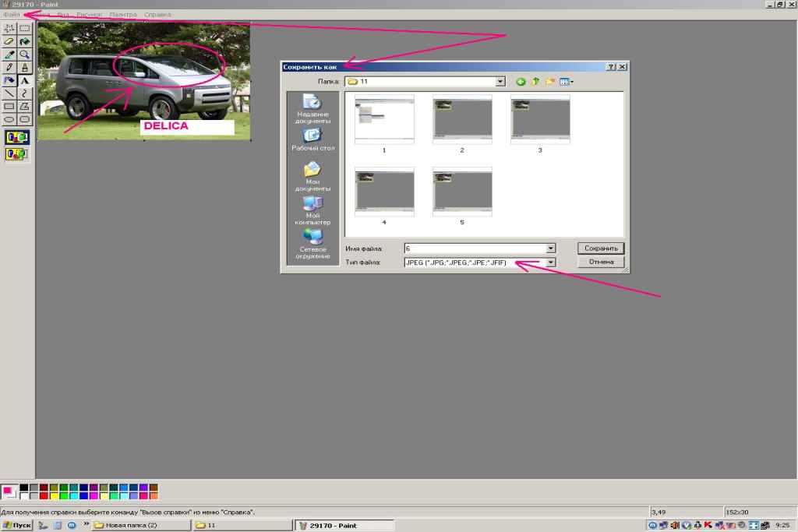Enable the transparent background drawing option
The height and width of the screenshot is (532, 798).
coord(16,154)
